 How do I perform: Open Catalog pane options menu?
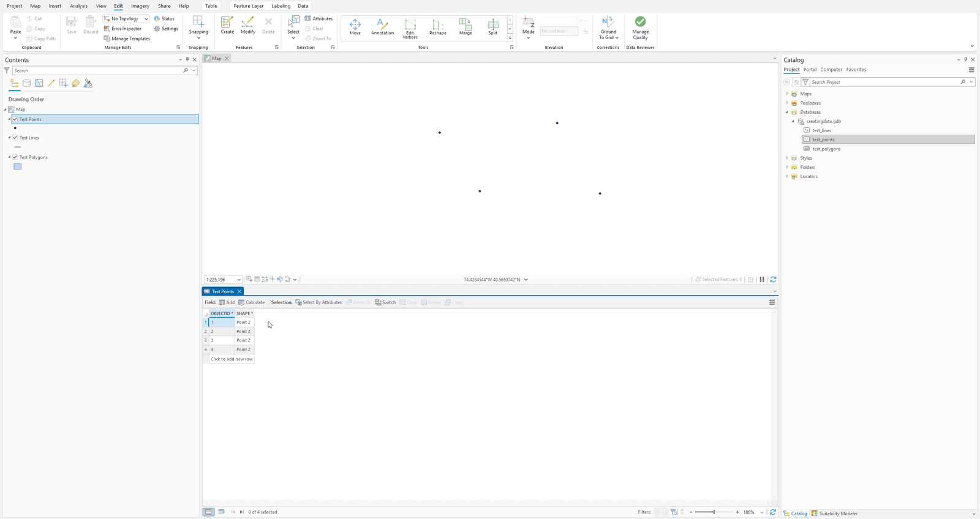coord(971,70)
